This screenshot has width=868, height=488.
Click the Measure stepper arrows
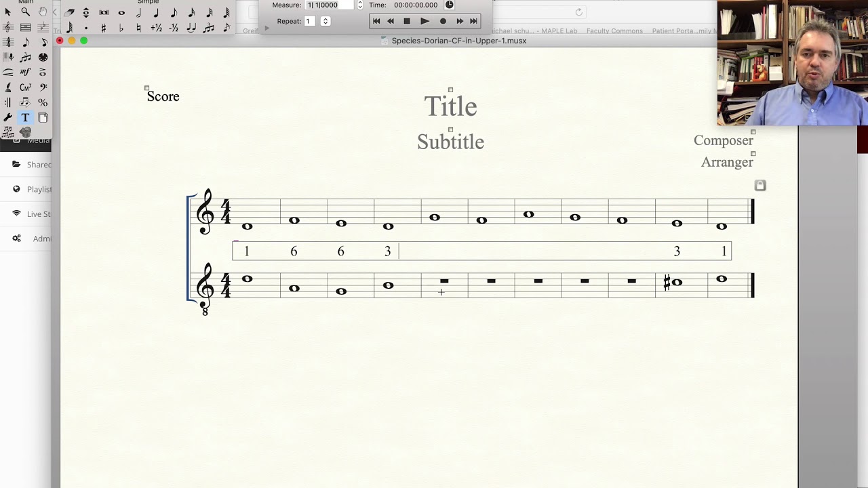click(360, 5)
